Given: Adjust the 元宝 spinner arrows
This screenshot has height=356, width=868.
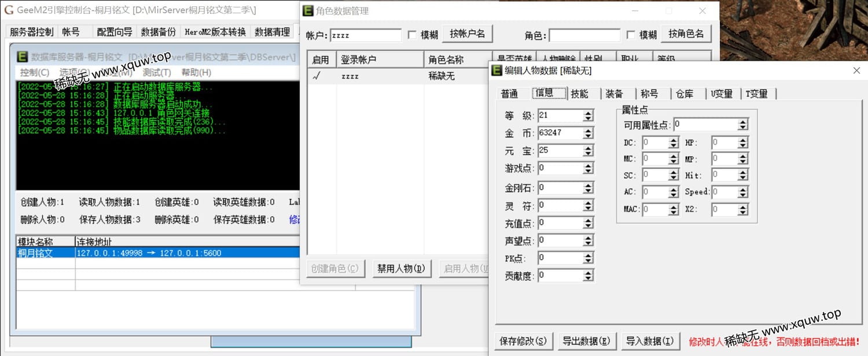Looking at the screenshot, I should tap(589, 150).
